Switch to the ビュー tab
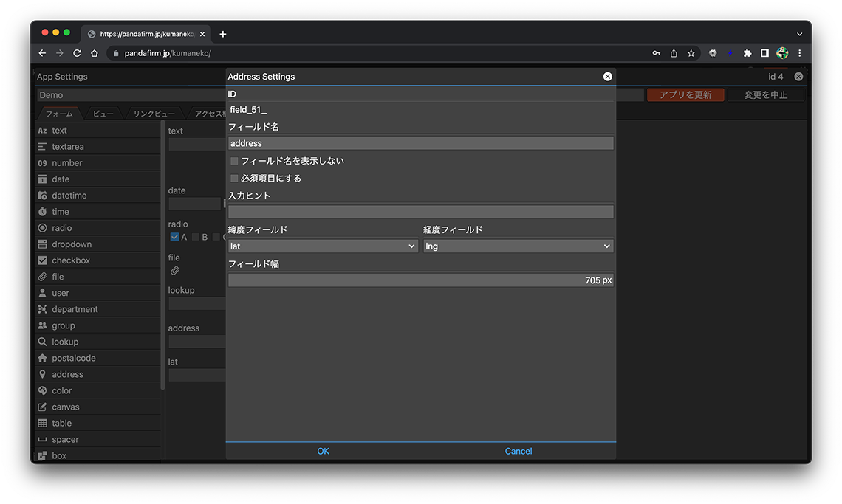The image size is (842, 504). (103, 114)
